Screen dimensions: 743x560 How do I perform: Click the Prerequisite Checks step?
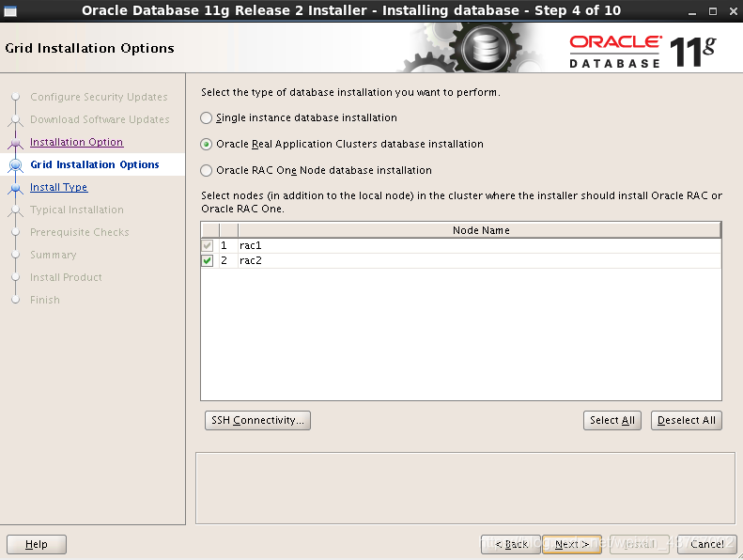pyautogui.click(x=80, y=232)
